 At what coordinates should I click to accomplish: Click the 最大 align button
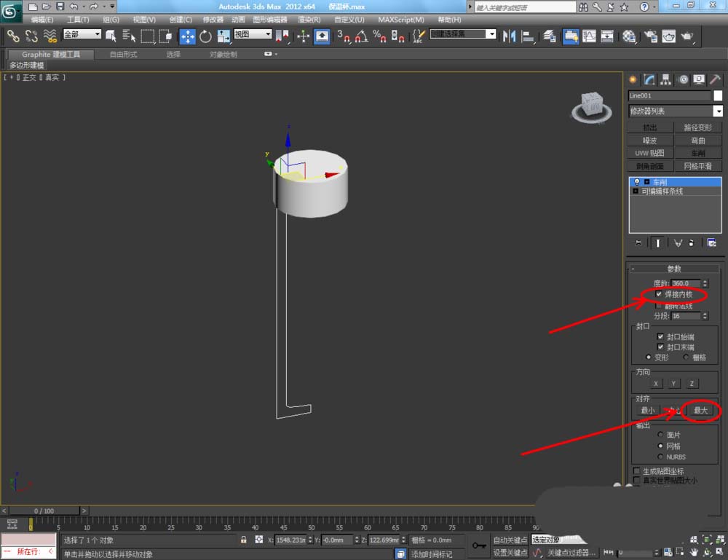click(x=700, y=411)
